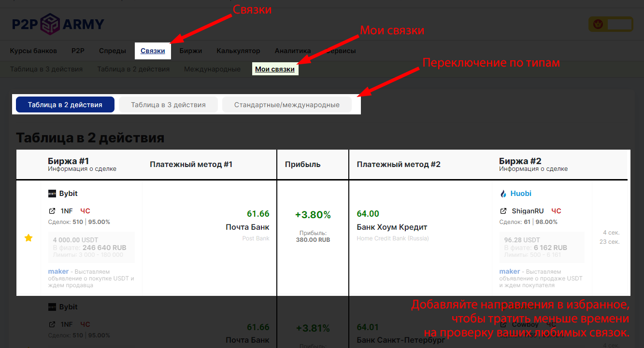Select the gray Таблица в 3 действия button
This screenshot has width=644, height=348.
pyautogui.click(x=168, y=105)
